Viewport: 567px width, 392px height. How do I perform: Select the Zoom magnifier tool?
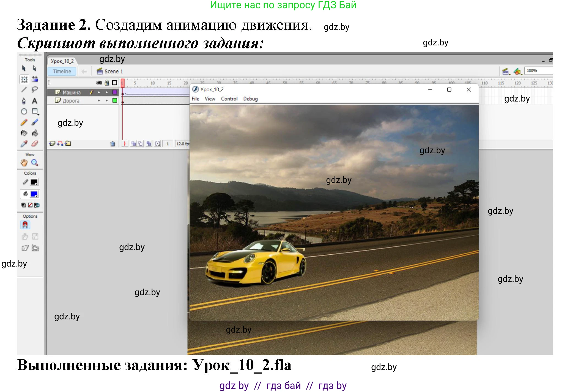click(x=35, y=163)
